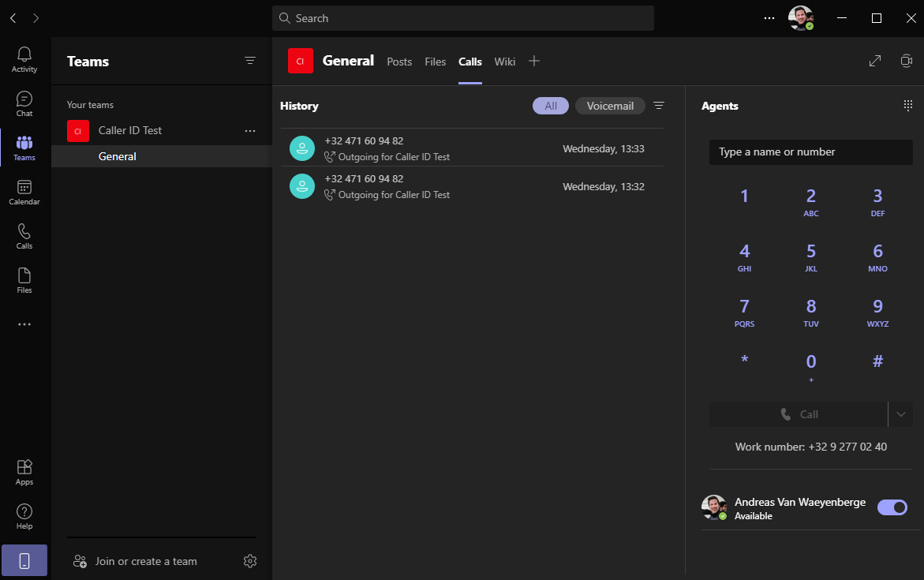Select the Calls tab

470,62
